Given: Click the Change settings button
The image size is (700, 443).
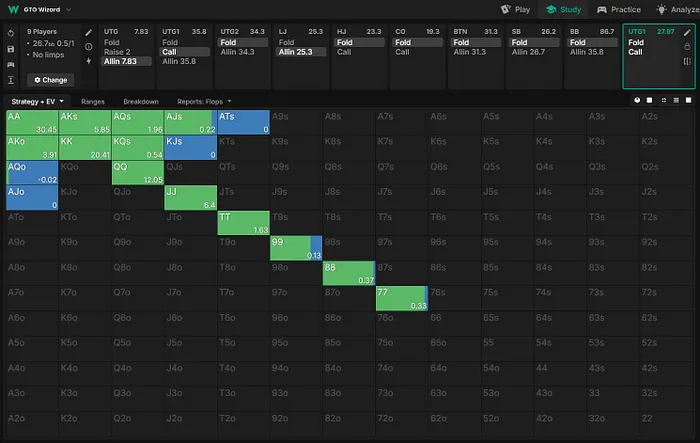Looking at the screenshot, I should pos(50,79).
